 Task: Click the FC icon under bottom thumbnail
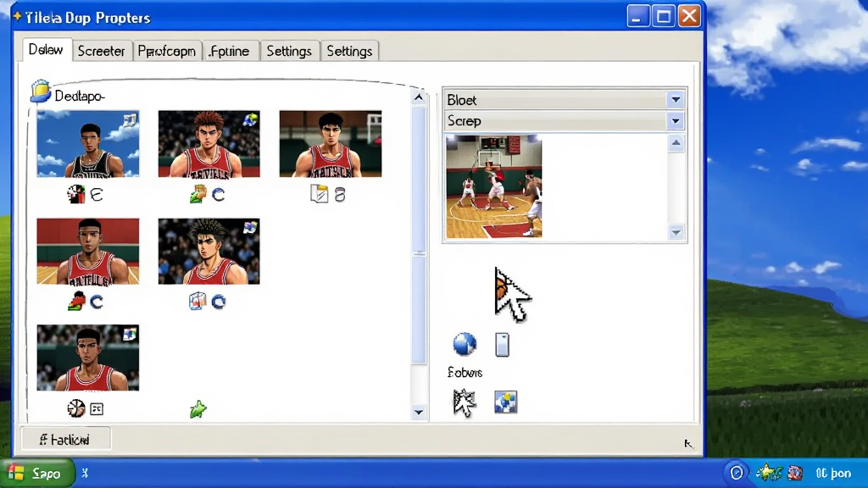[x=97, y=409]
